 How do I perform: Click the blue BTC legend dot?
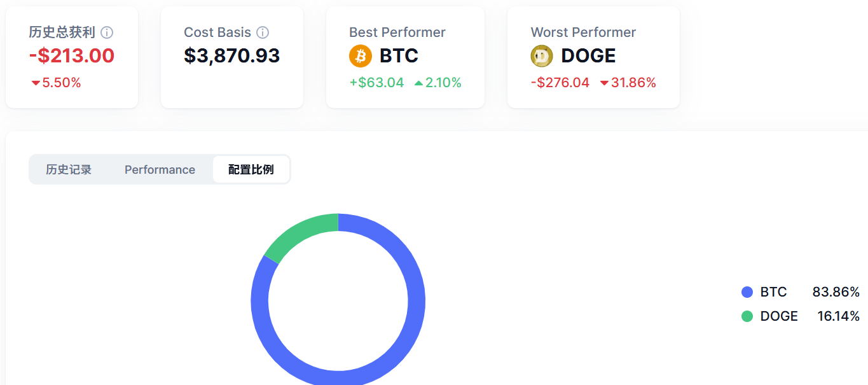747,292
